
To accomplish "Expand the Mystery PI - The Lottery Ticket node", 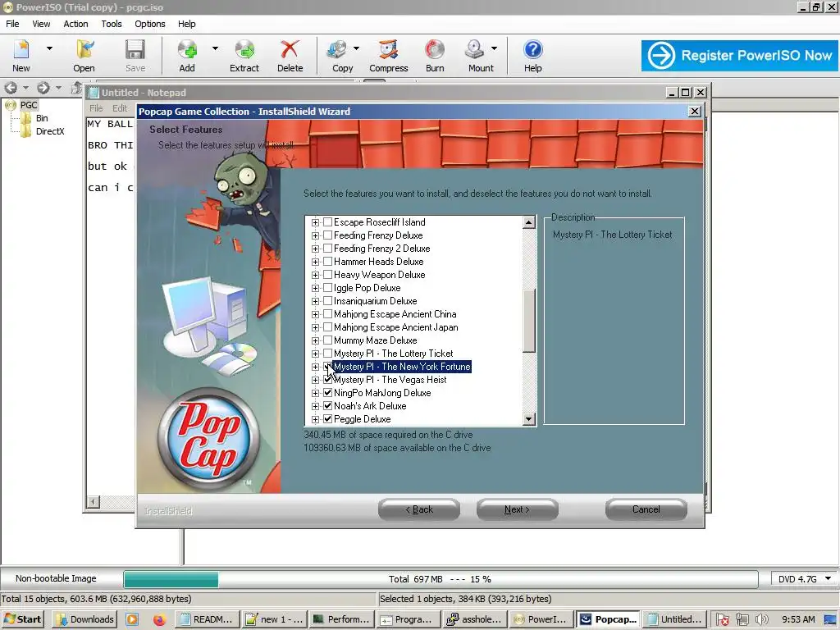I will [x=316, y=354].
